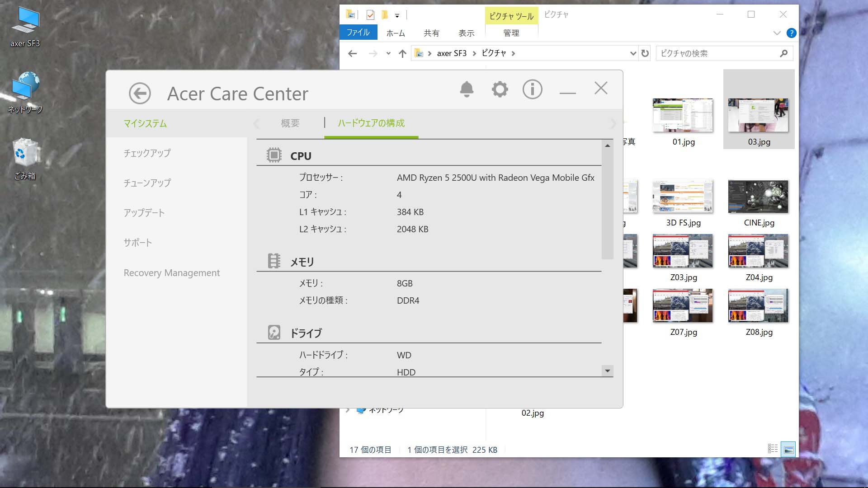Viewport: 868px width, 488px height.
Task: Open the 管理 ribbon tab in Explorer
Action: (x=511, y=33)
